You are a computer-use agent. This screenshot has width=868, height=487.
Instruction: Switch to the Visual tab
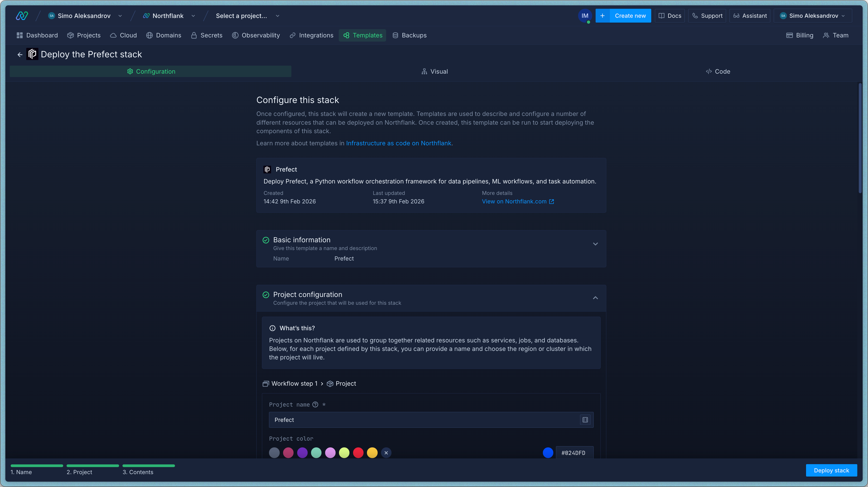[x=434, y=71]
